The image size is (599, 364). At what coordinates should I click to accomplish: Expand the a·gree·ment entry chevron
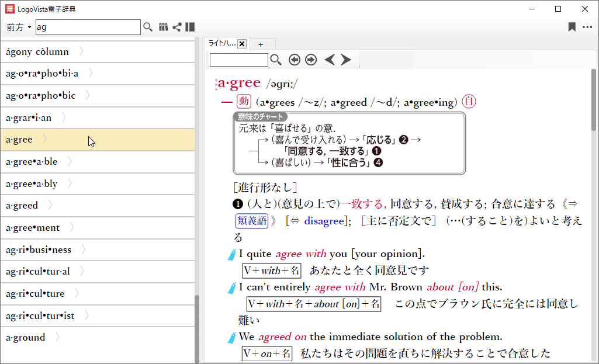72,227
